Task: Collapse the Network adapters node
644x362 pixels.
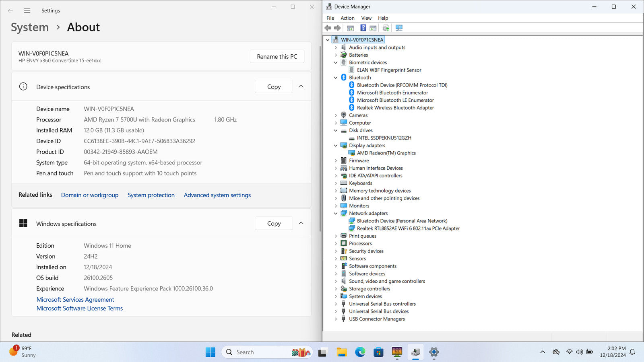Action: coord(336,213)
